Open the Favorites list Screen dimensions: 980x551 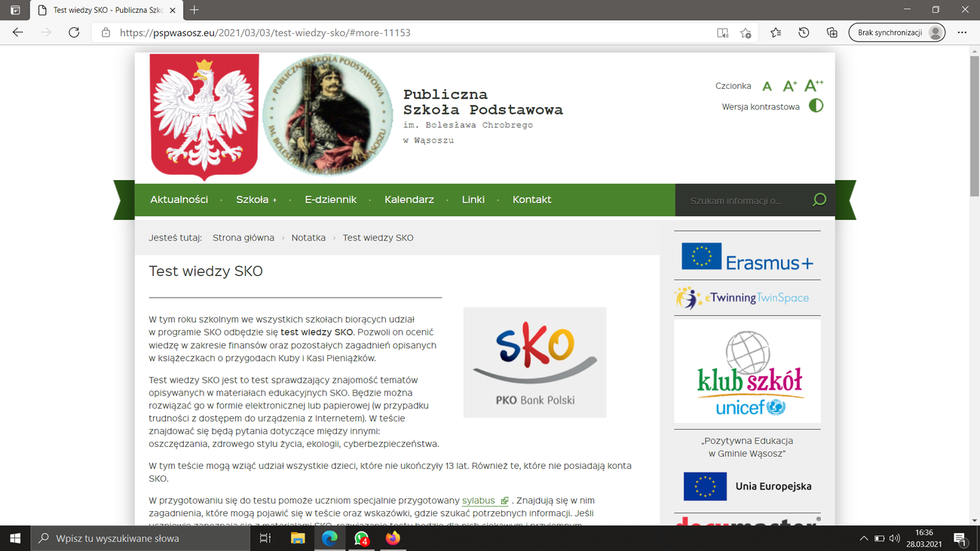coord(776,32)
